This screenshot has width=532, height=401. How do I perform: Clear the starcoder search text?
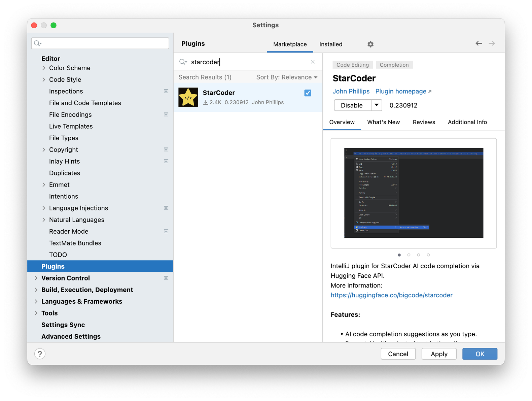coord(313,62)
